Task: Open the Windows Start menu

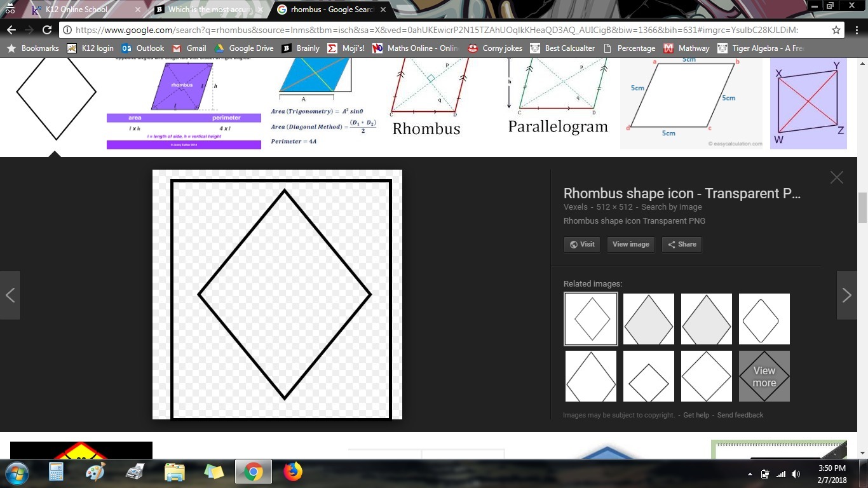Action: tap(17, 473)
